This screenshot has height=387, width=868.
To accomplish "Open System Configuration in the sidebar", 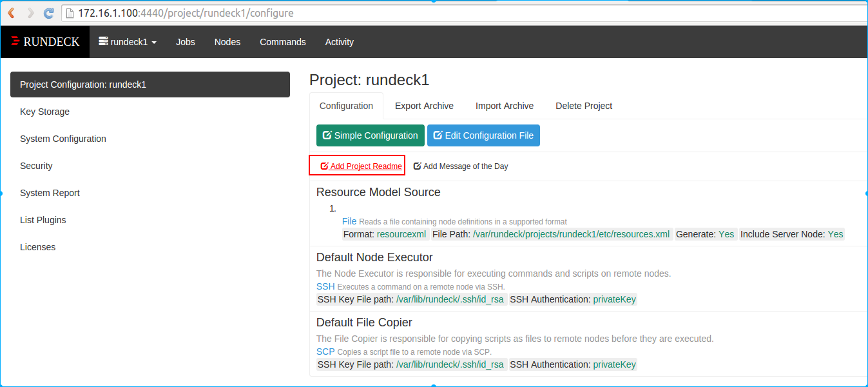I will coord(63,139).
